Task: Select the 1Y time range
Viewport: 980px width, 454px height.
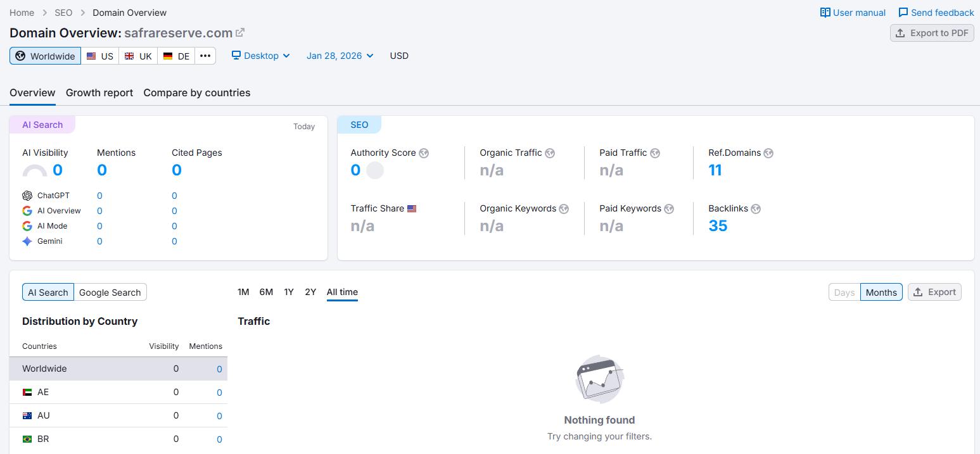Action: click(x=289, y=292)
